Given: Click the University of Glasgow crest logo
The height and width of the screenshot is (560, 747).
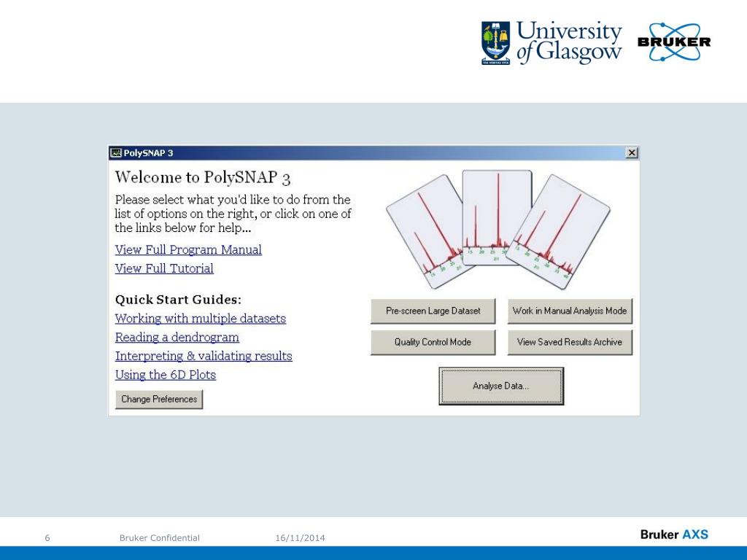Looking at the screenshot, I should click(495, 42).
